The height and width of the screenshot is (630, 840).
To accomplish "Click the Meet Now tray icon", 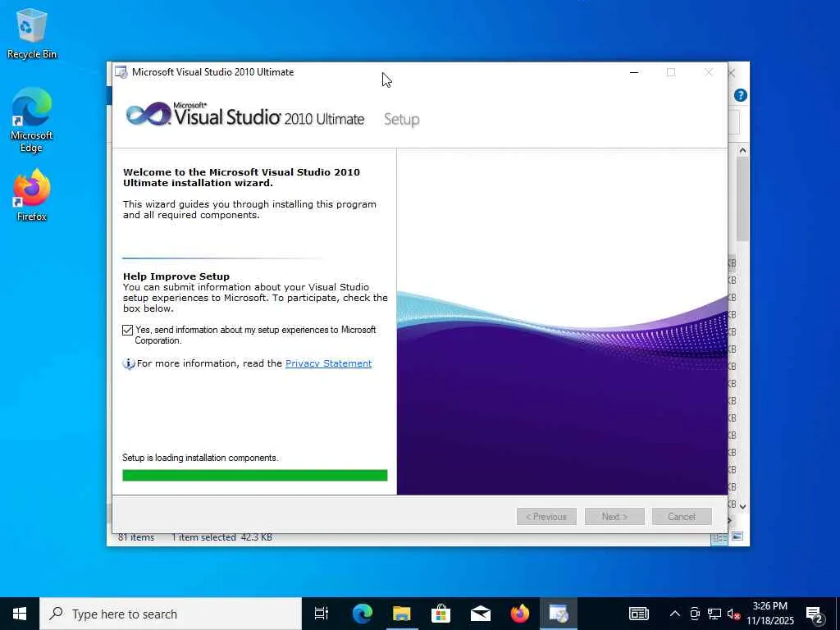I will coord(695,614).
